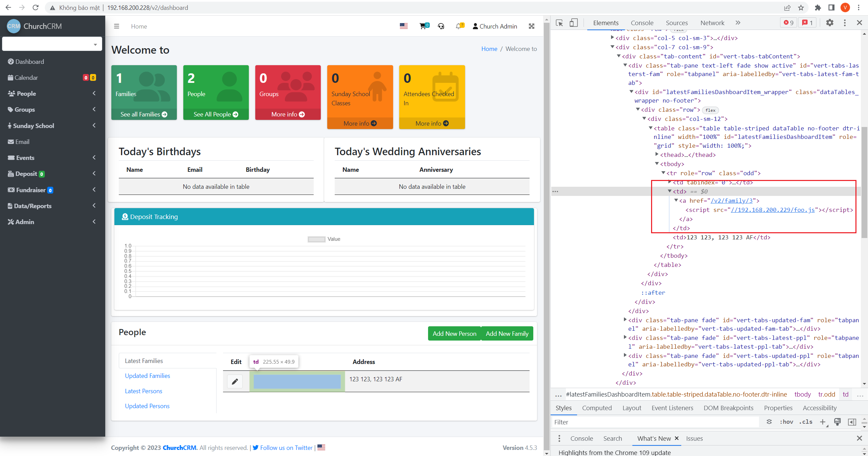Open the Updated Families link
This screenshot has height=456, width=868.
[147, 376]
